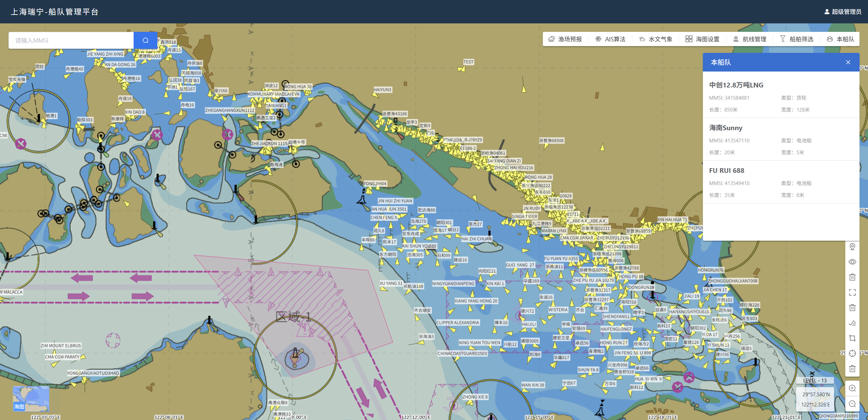Click the NINGYUANDIANPENG ship label
Screen dimensions: 868x420
pos(453,284)
